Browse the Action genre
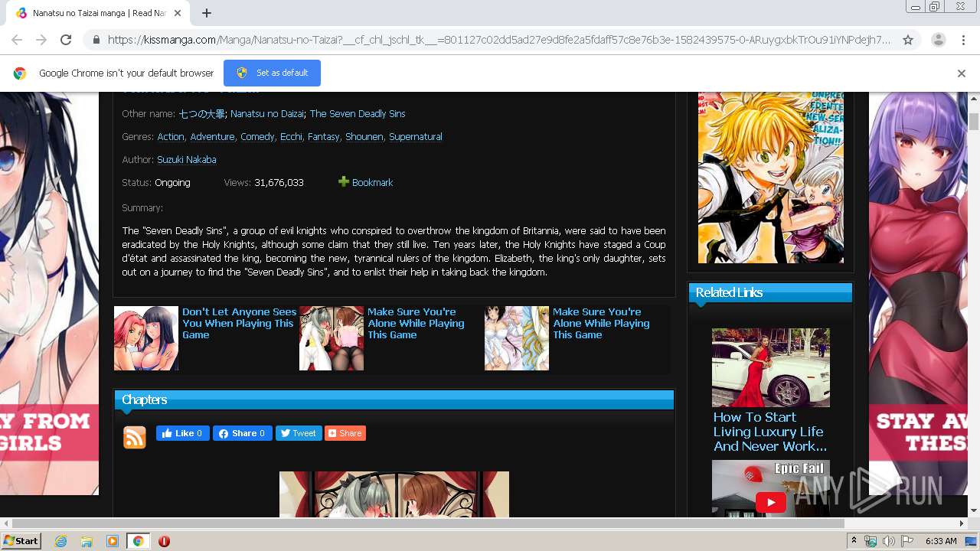The image size is (980, 551). pos(171,136)
